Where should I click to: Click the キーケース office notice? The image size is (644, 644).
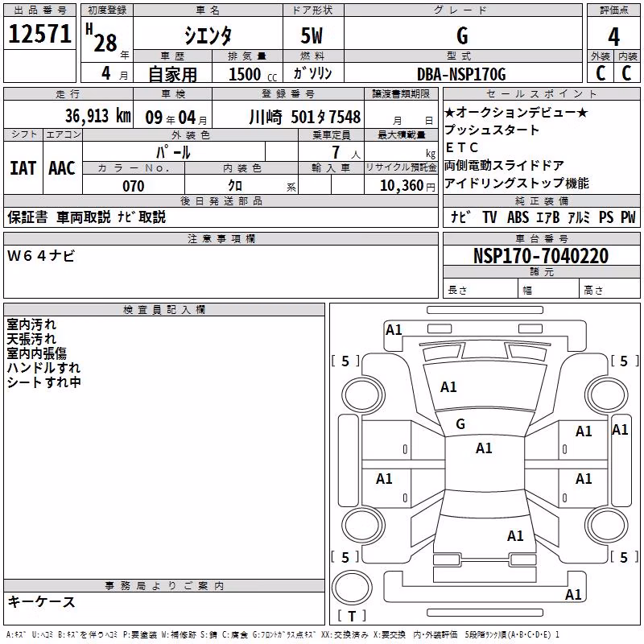[x=42, y=601]
